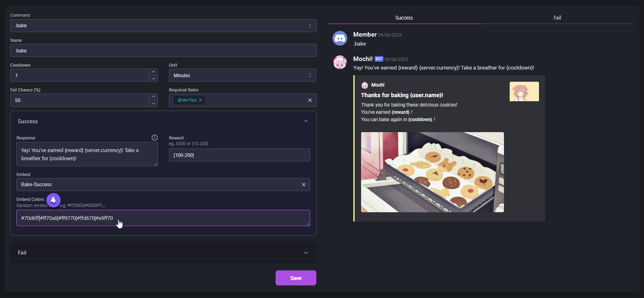
Task: Open the Unit dropdown showing Minutes
Action: click(x=242, y=76)
